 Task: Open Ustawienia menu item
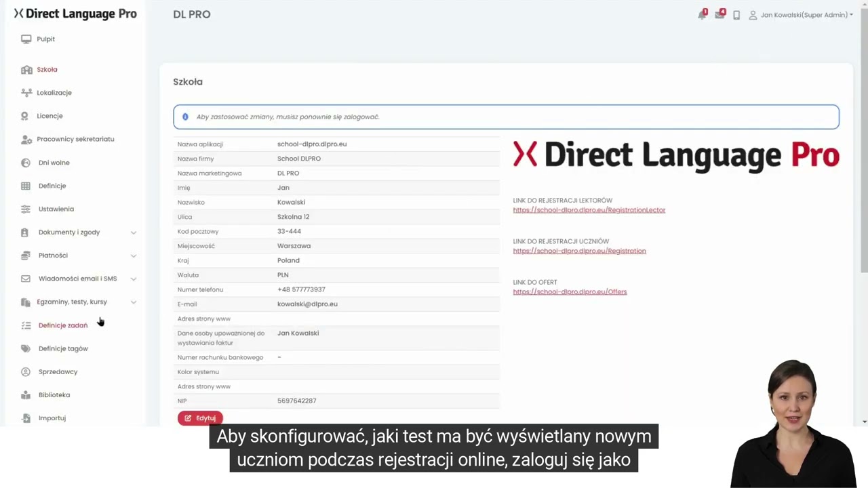56,209
